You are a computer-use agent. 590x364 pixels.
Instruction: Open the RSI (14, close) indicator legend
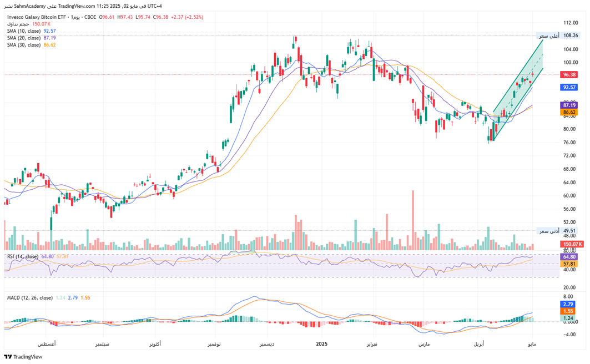(23, 256)
